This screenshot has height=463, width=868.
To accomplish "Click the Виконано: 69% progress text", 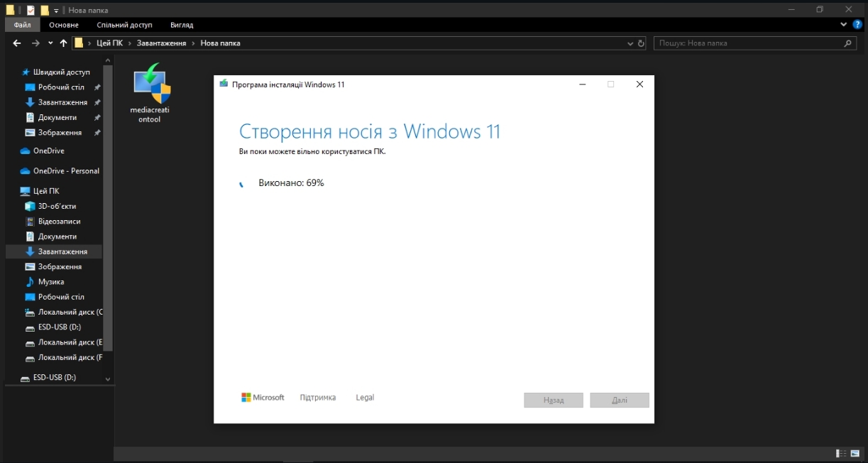I will point(291,183).
